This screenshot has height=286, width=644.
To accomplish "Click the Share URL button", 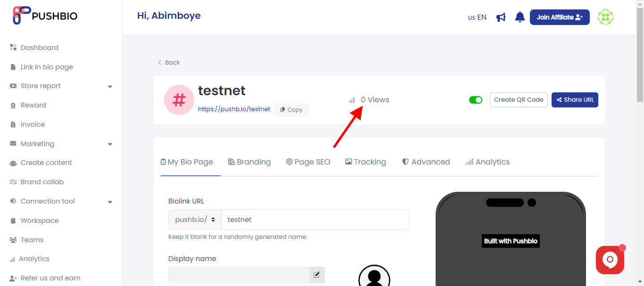I will point(575,100).
